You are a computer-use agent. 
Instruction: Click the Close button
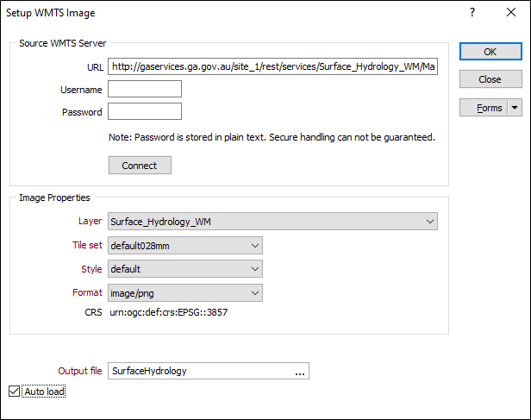click(x=490, y=79)
